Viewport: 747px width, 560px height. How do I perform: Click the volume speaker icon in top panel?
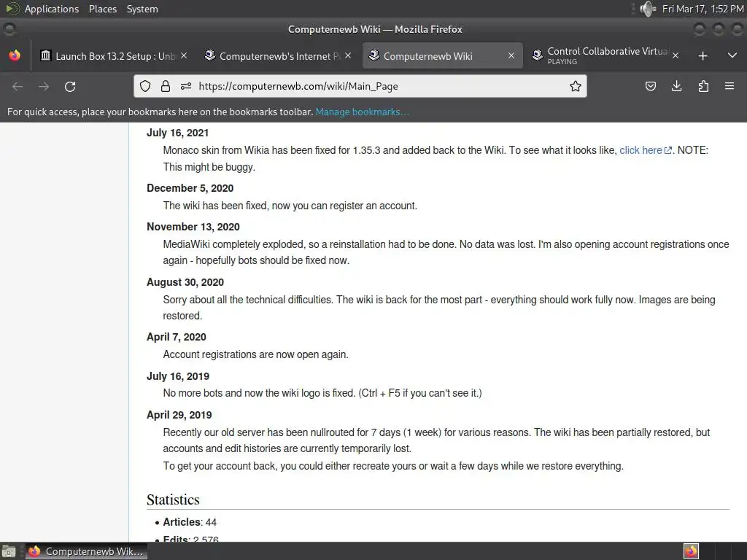pos(647,9)
